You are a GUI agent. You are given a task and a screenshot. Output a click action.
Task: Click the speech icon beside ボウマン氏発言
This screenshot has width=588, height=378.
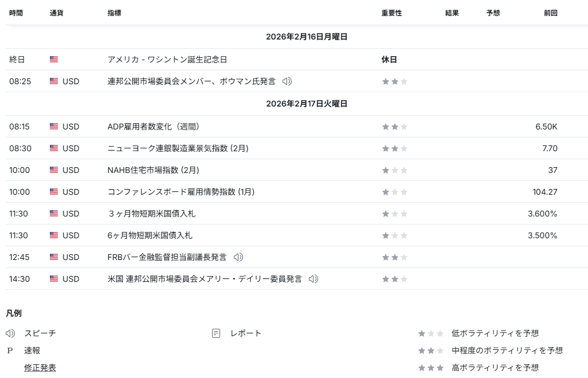point(287,81)
